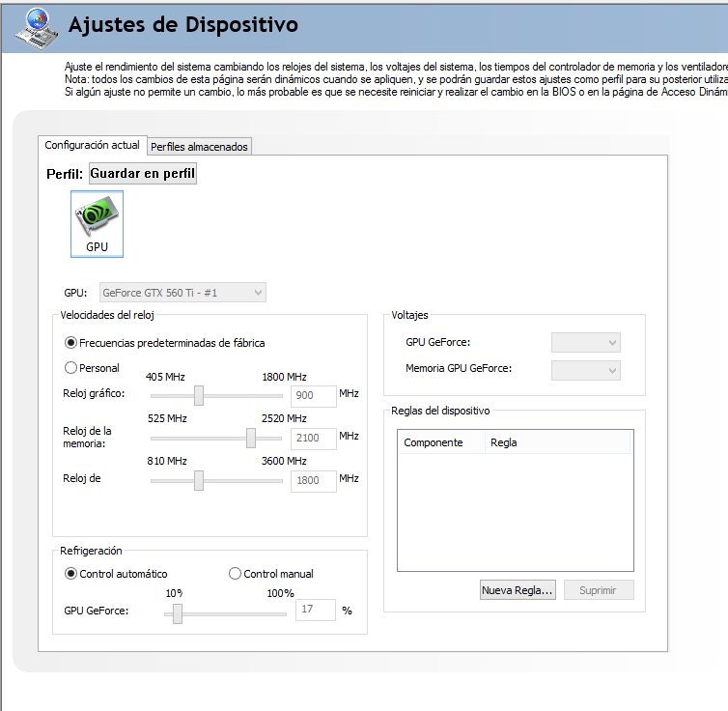Screen dimensions: 728x711
Task: Select Frecuencias predeterminadas de fábrica option
Action: pos(70,343)
